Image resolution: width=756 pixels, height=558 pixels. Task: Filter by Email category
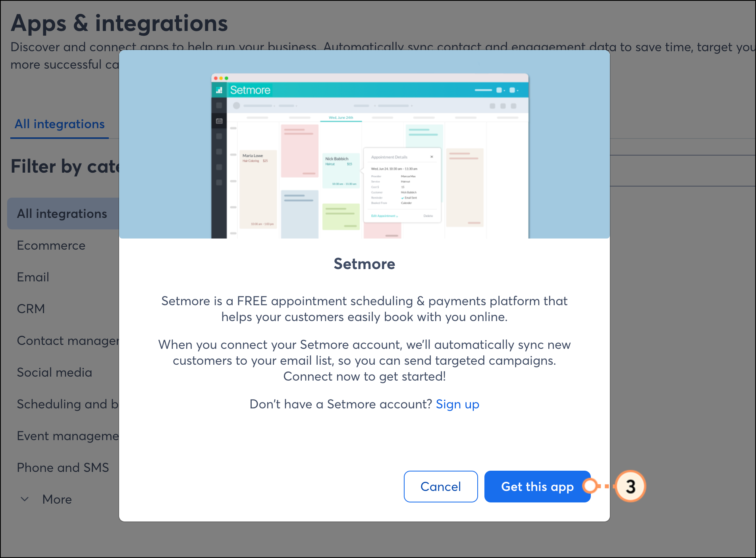click(x=33, y=277)
